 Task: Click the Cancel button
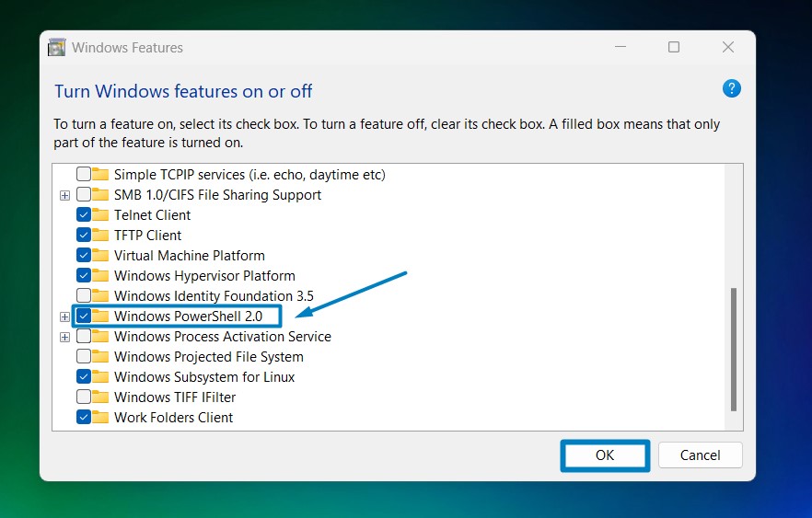[700, 455]
